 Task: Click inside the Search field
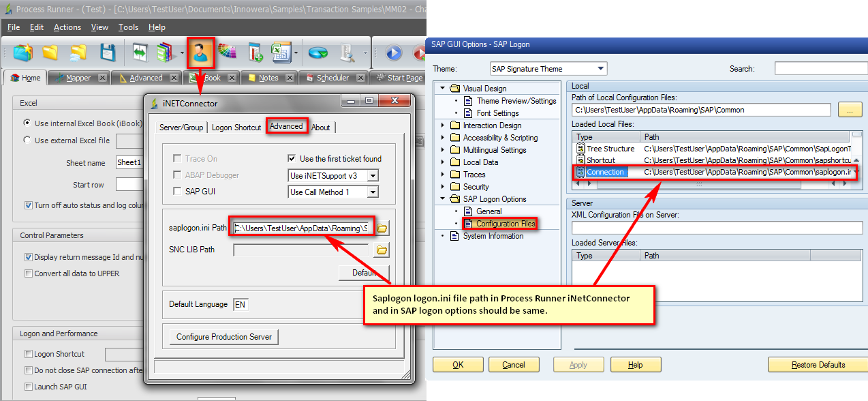coord(821,68)
